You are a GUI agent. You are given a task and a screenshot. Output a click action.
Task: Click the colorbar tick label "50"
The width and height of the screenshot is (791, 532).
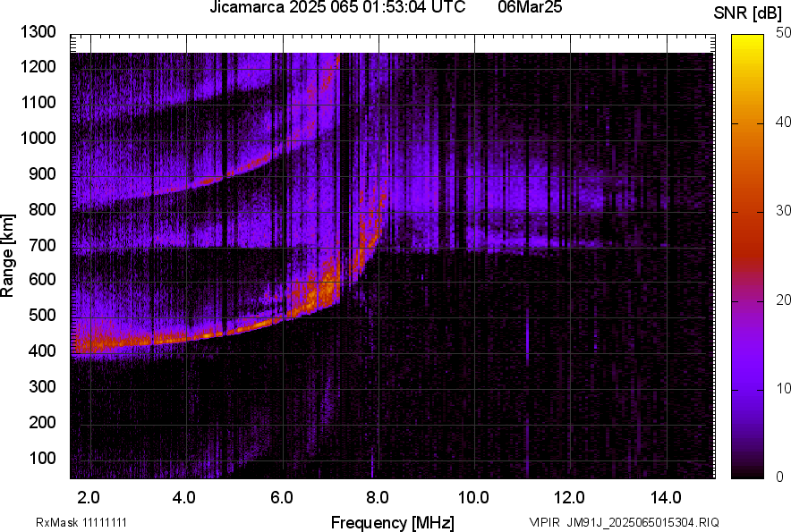coord(783,33)
